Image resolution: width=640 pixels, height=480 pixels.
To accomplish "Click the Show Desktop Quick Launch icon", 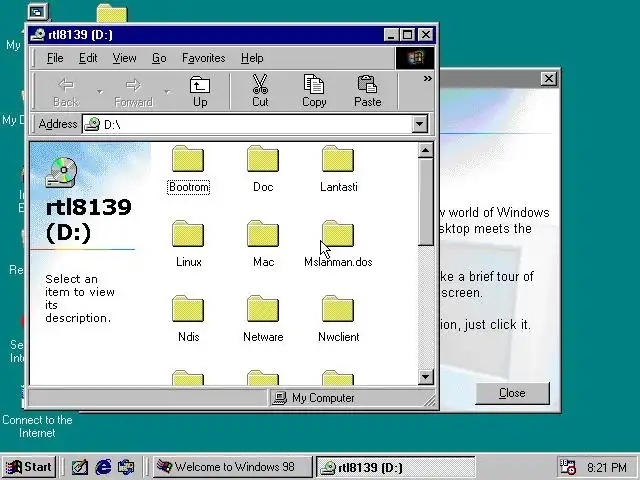I will point(80,467).
